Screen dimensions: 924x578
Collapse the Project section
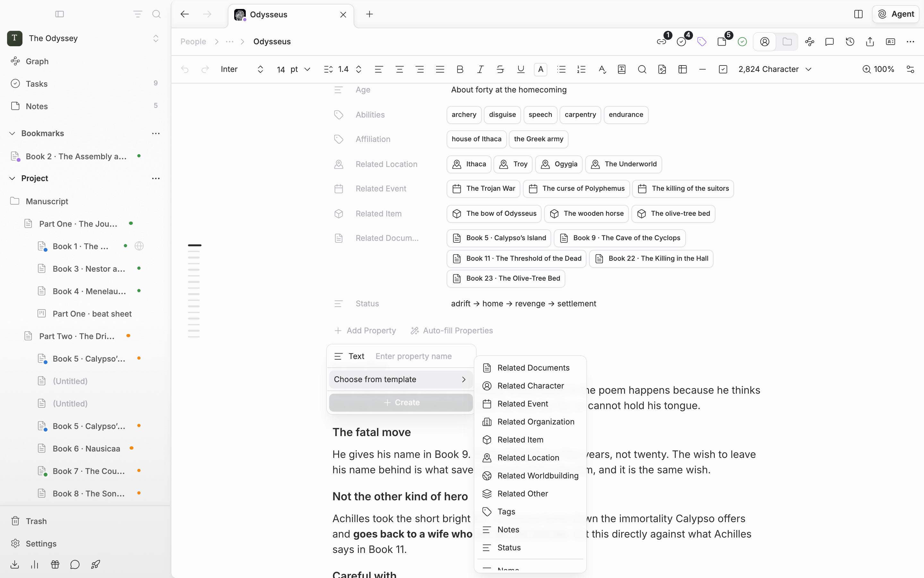point(12,179)
